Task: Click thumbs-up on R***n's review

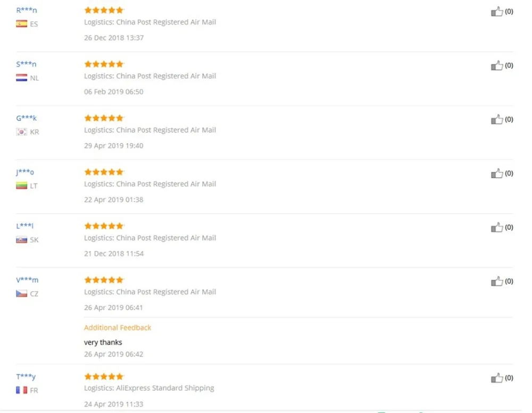Action: click(x=497, y=12)
